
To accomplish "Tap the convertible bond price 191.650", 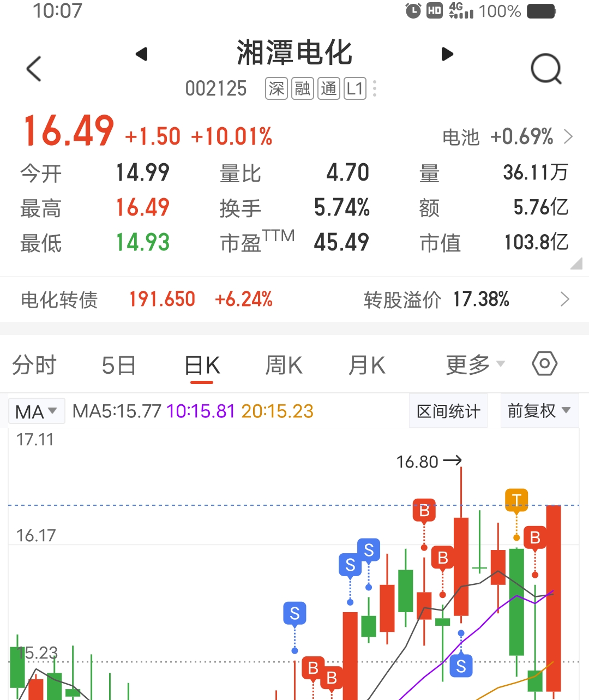I will [x=162, y=300].
